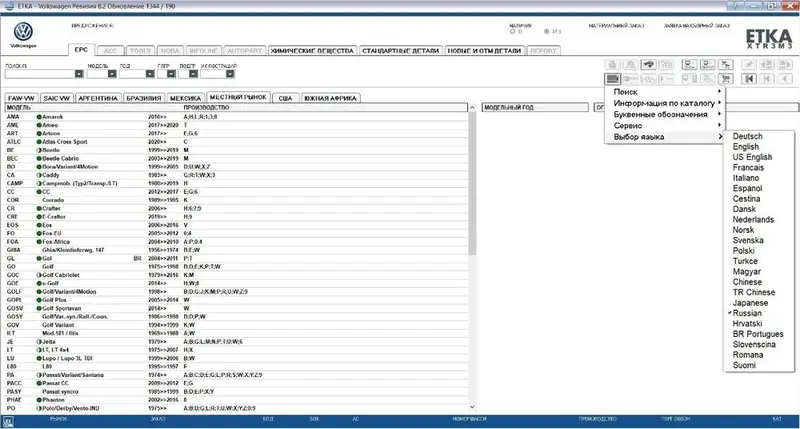
Task: Choose Polski language
Action: 743,250
